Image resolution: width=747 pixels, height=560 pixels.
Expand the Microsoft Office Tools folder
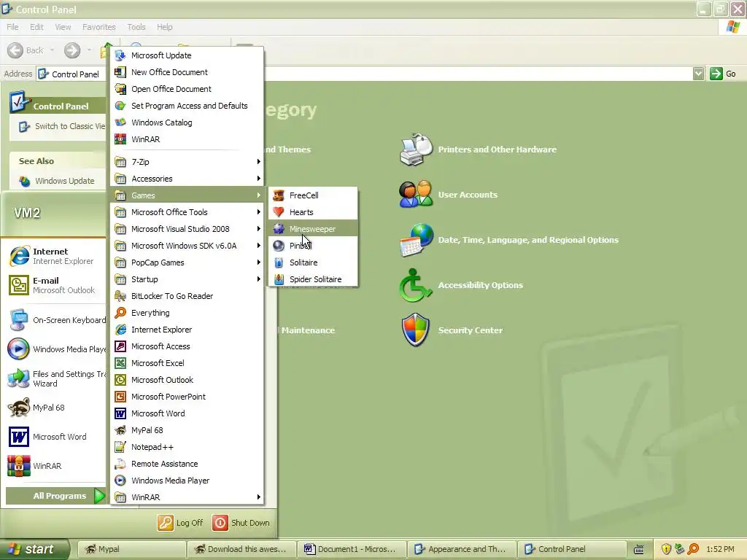click(187, 212)
